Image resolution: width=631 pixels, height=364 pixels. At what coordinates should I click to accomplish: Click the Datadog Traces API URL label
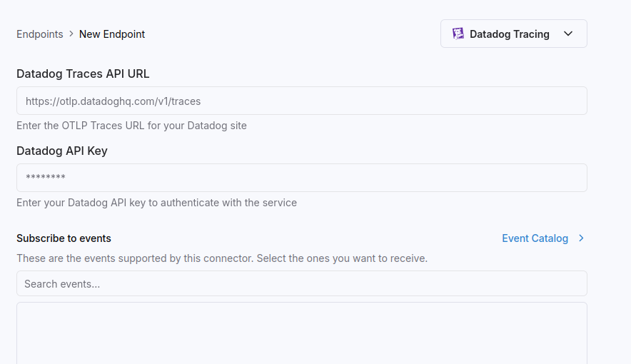point(83,74)
